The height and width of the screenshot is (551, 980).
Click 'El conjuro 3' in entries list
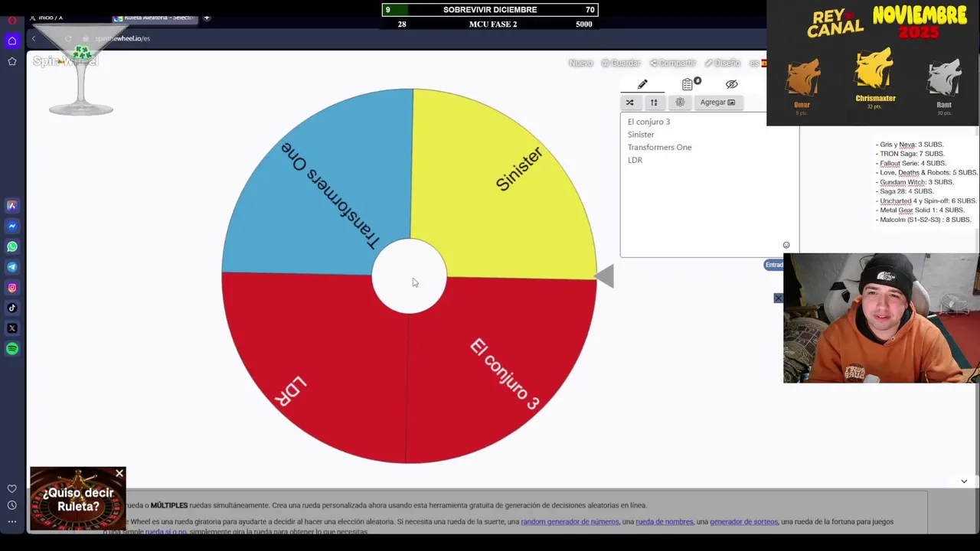coord(648,122)
